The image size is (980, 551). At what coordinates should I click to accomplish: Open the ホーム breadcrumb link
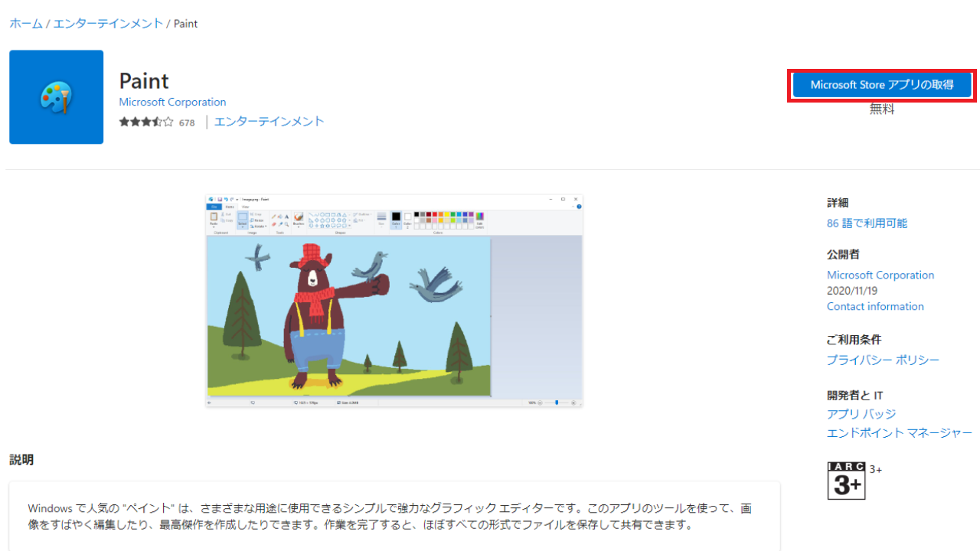(x=26, y=24)
